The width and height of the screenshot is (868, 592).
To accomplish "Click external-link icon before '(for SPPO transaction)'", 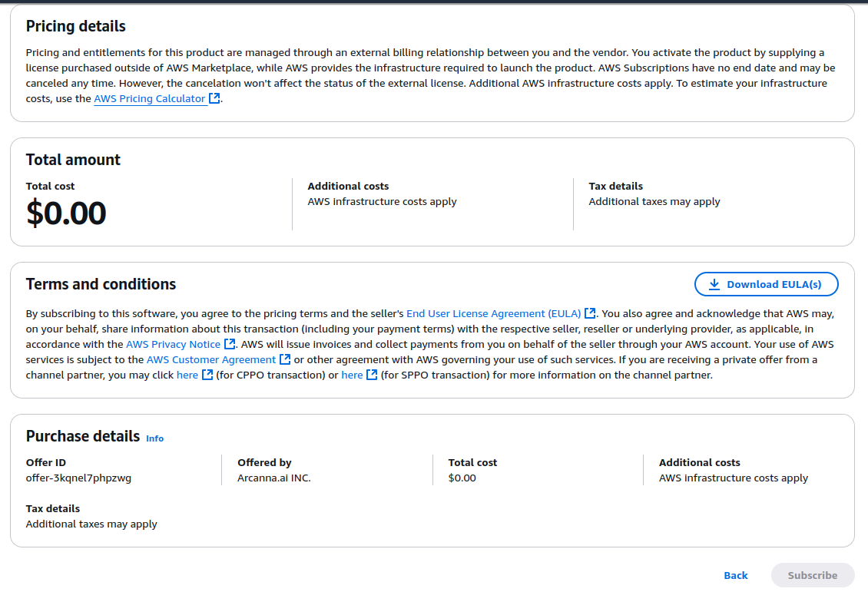I will click(x=372, y=375).
